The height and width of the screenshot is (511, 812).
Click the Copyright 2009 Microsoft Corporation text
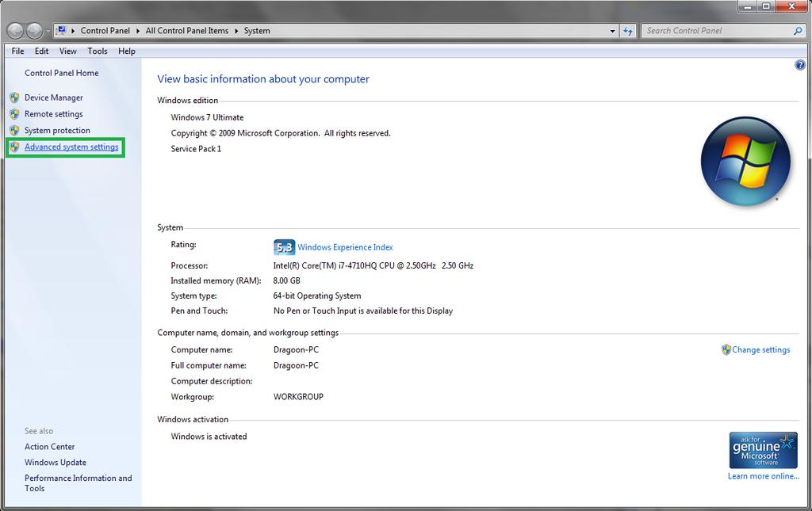click(281, 133)
